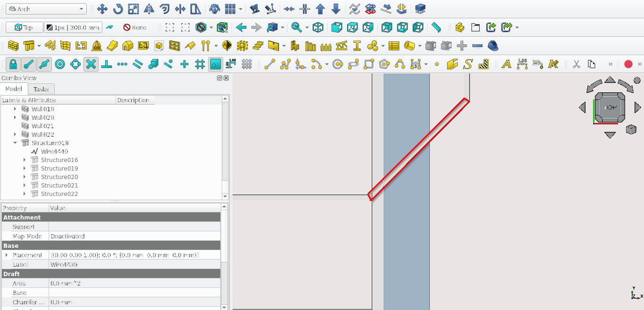Collapse the Structure018 tree node

[15, 143]
